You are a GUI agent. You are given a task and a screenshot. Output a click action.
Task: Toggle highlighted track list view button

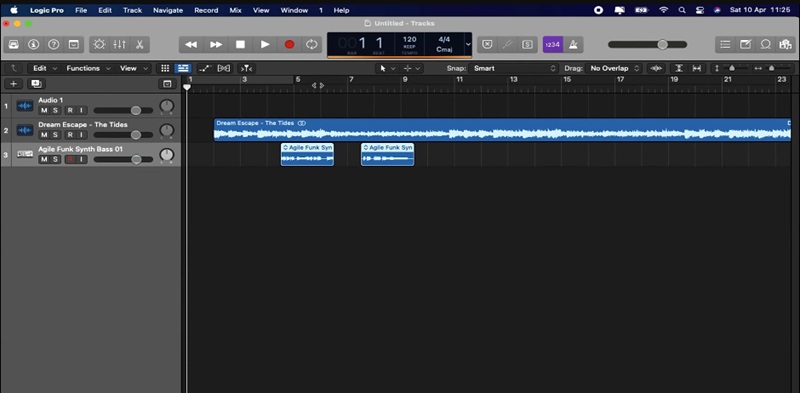click(183, 68)
